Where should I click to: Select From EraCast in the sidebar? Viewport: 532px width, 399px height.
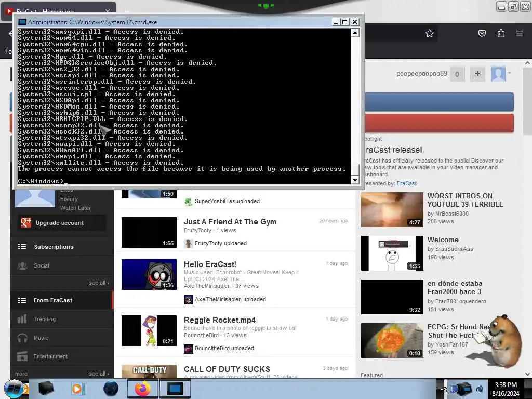pyautogui.click(x=61, y=300)
